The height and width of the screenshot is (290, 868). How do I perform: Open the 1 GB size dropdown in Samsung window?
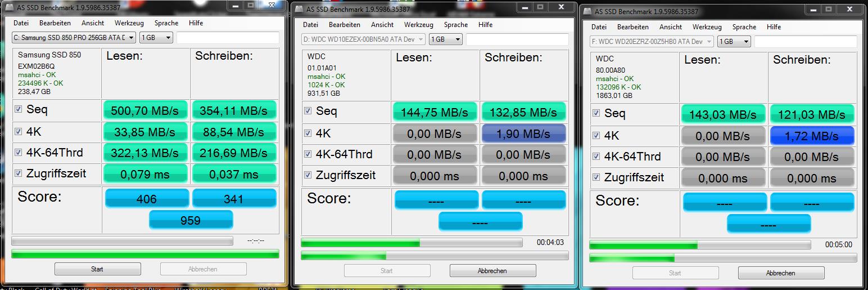[x=156, y=38]
